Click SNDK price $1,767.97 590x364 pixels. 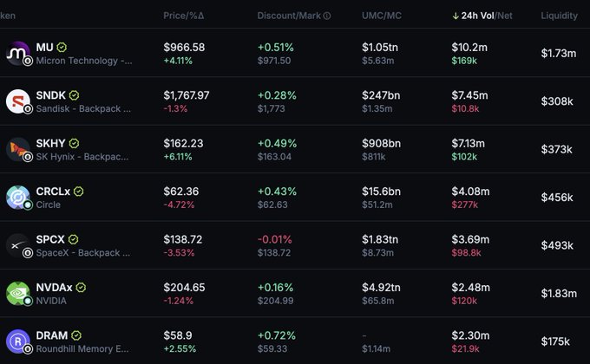tap(187, 95)
